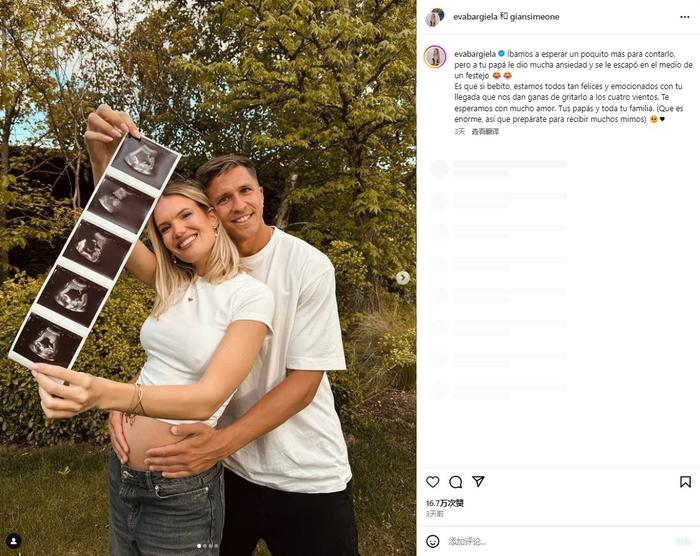Submit comment with post button
This screenshot has width=700, height=556.
click(x=683, y=542)
